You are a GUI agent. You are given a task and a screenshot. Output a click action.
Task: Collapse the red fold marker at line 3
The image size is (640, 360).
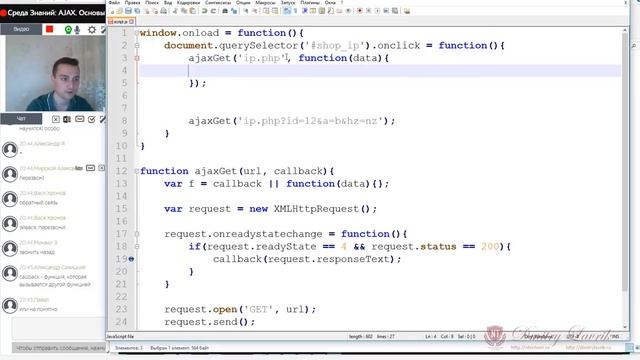click(137, 58)
